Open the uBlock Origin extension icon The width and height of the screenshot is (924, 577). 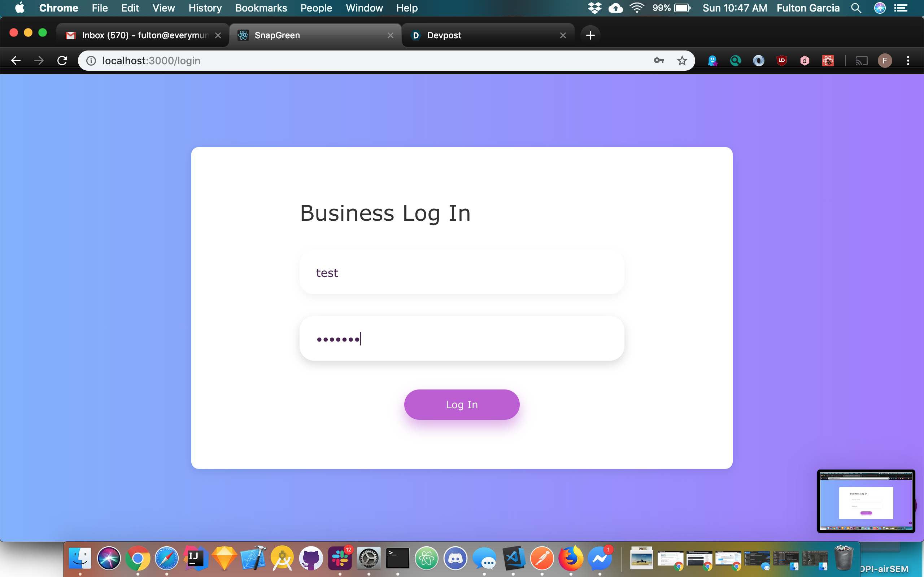pos(781,61)
